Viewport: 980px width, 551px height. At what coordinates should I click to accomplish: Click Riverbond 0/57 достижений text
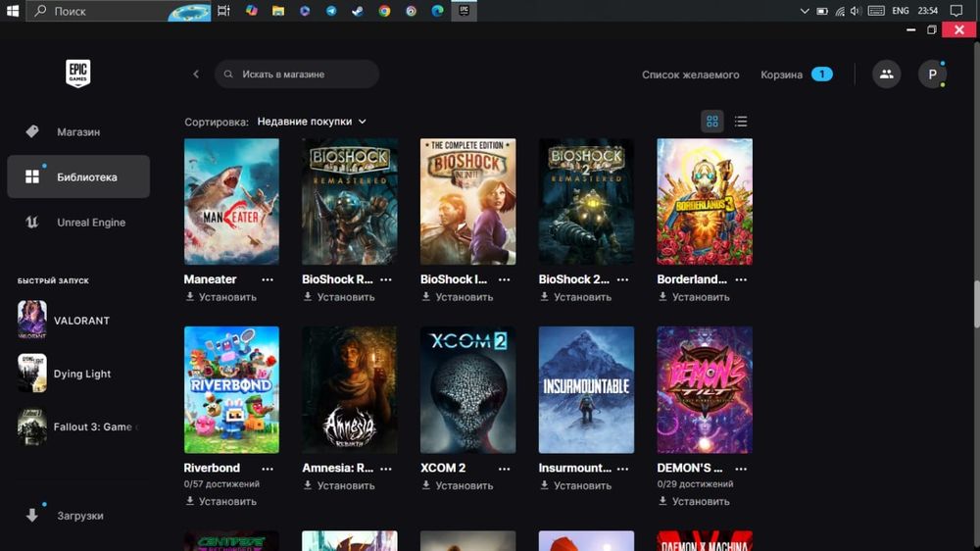point(221,484)
